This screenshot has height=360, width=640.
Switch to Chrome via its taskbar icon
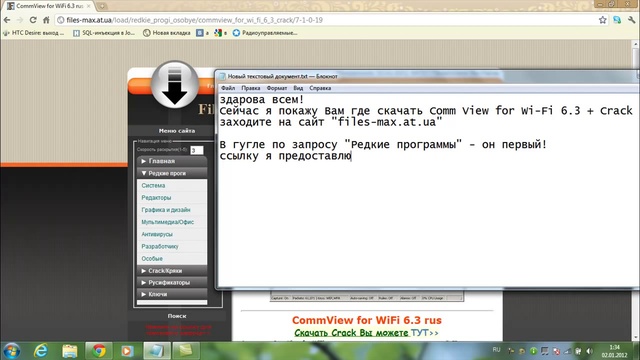[x=98, y=351]
